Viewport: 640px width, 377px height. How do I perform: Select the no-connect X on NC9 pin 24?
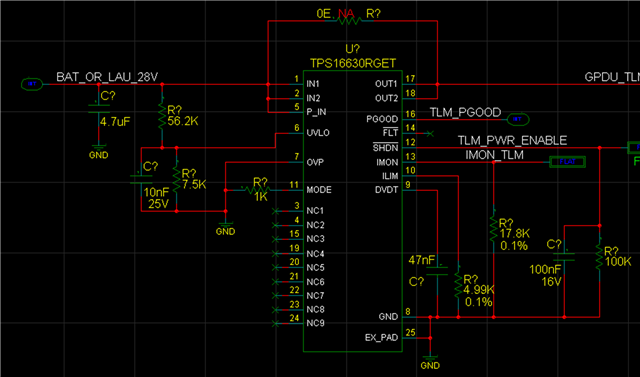coord(276,324)
